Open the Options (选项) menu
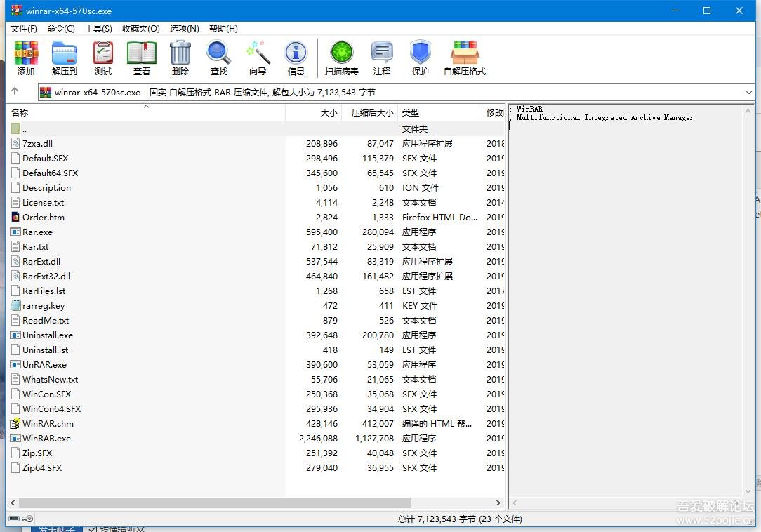 pos(185,29)
